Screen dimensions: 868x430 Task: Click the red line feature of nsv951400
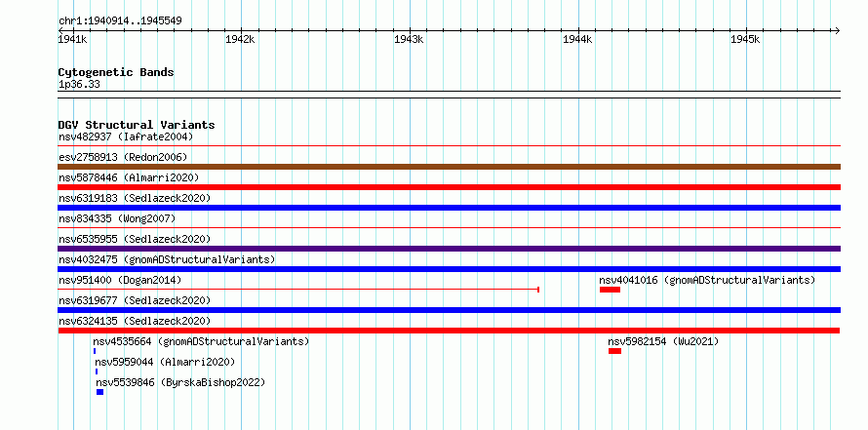(299, 289)
